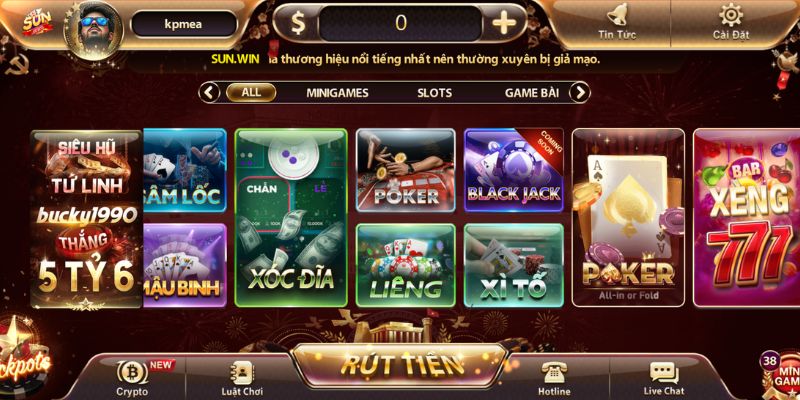
Task: Go to previous categories with left arrow
Action: click(209, 93)
